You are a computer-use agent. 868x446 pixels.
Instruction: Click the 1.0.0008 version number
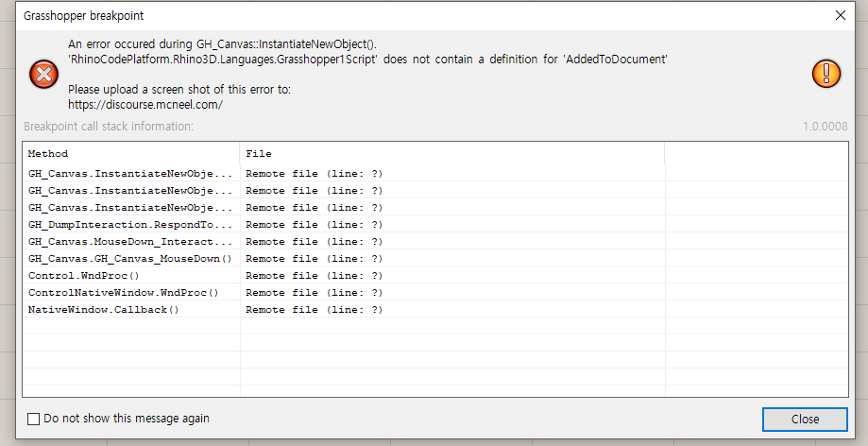point(825,127)
